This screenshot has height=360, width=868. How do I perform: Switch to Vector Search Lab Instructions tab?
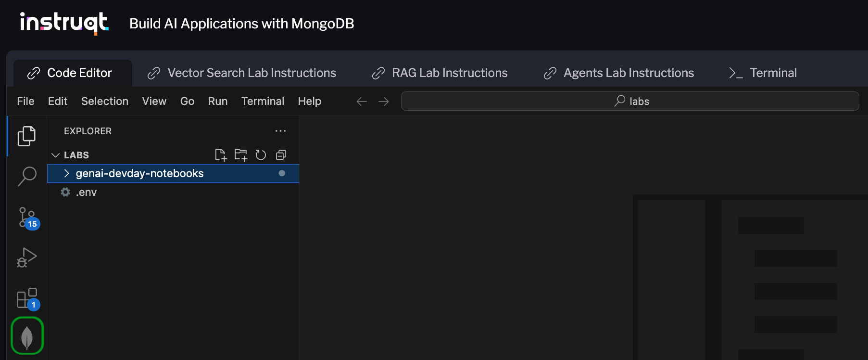pos(242,73)
